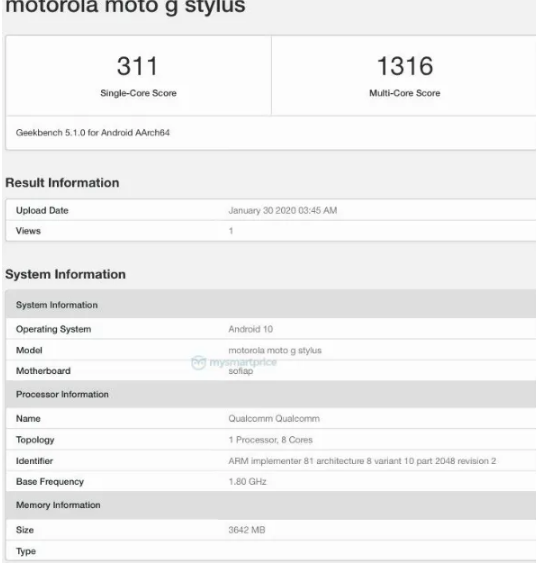The image size is (536, 563).
Task: Select the multi-core score value 1316
Action: coord(405,66)
